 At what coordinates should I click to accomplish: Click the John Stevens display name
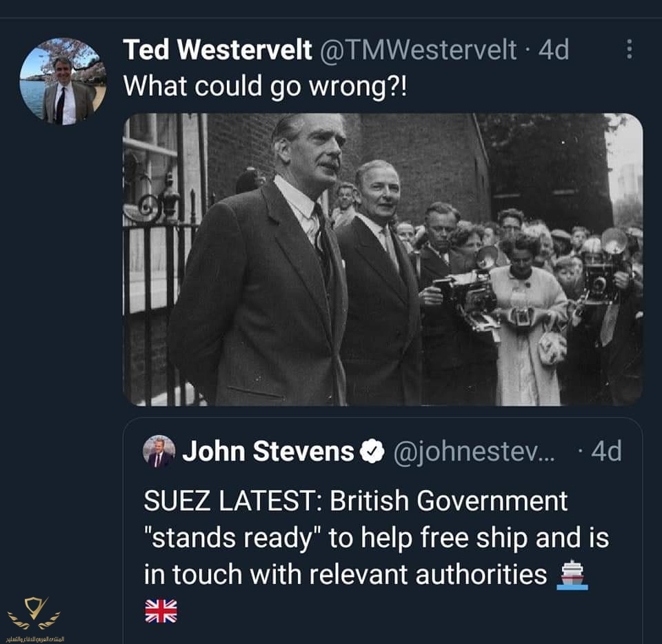268,451
